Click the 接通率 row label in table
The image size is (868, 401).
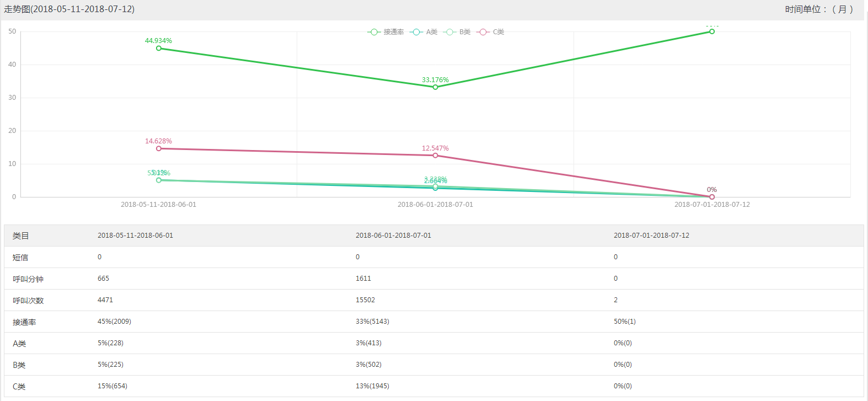tap(24, 322)
